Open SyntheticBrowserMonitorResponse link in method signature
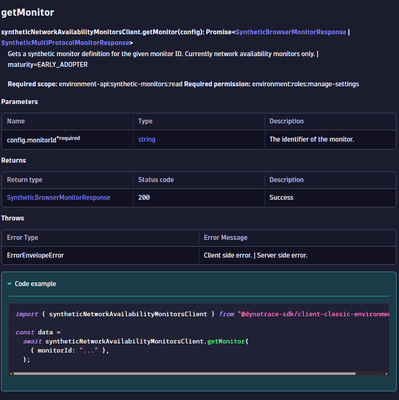 tap(291, 32)
